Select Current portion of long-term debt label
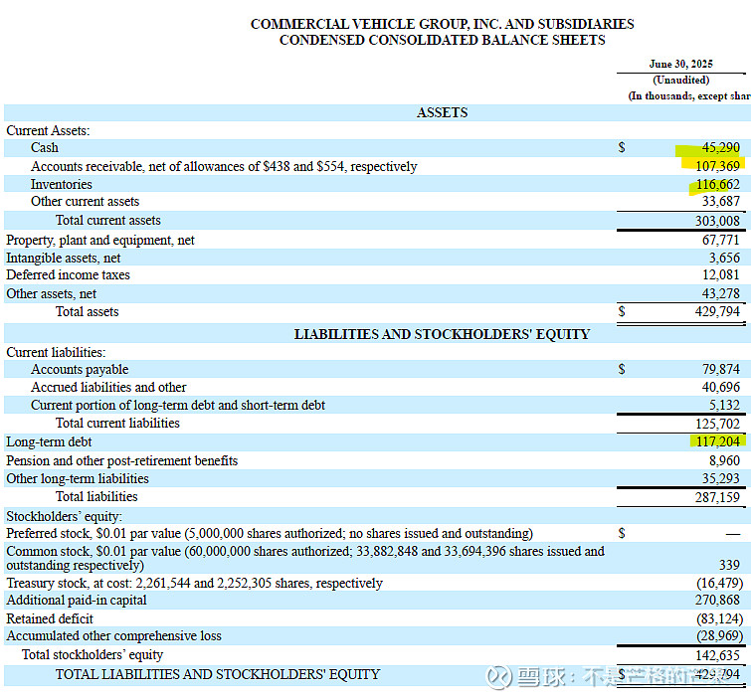The height and width of the screenshot is (700, 751). [178, 405]
